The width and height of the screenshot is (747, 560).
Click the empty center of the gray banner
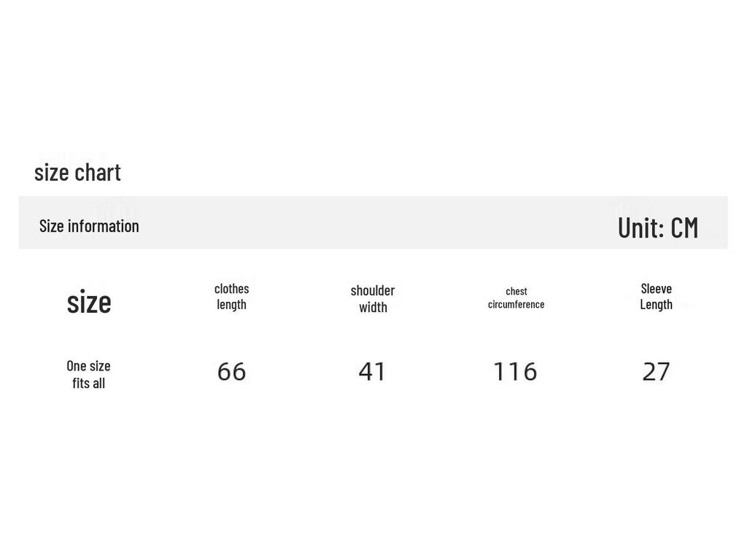pyautogui.click(x=373, y=223)
